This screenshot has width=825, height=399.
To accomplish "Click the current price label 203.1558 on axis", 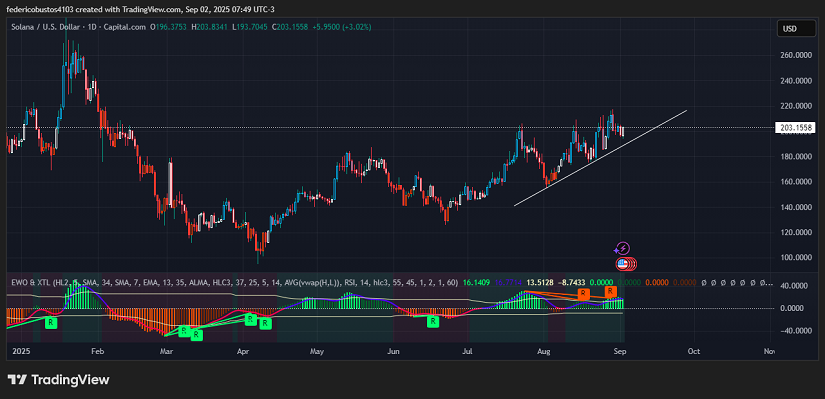I will click(796, 127).
